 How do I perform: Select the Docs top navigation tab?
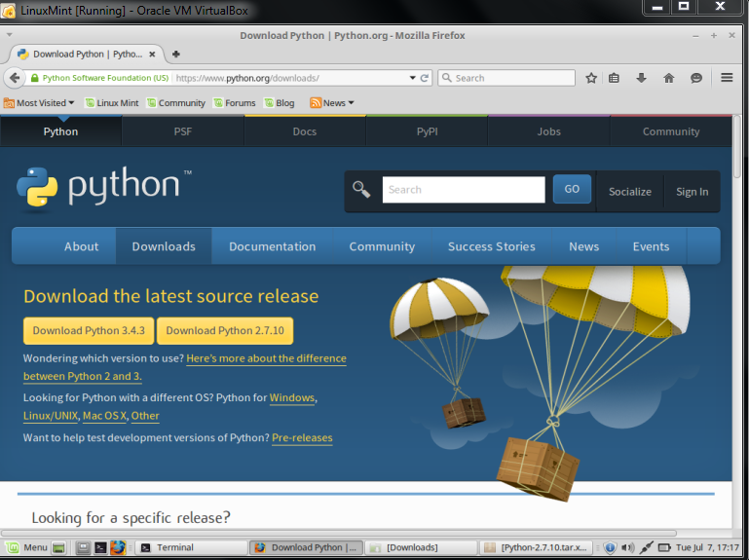305,131
